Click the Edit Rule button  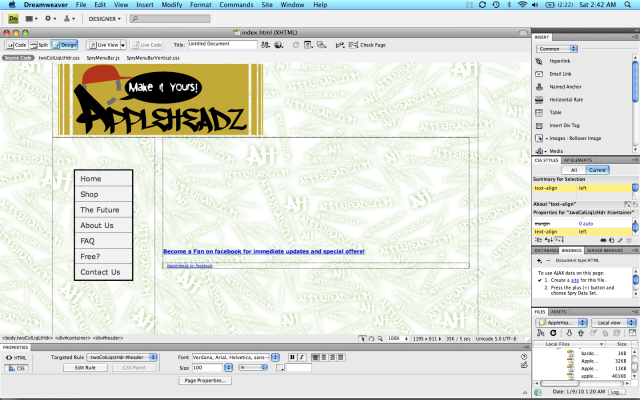(x=85, y=367)
